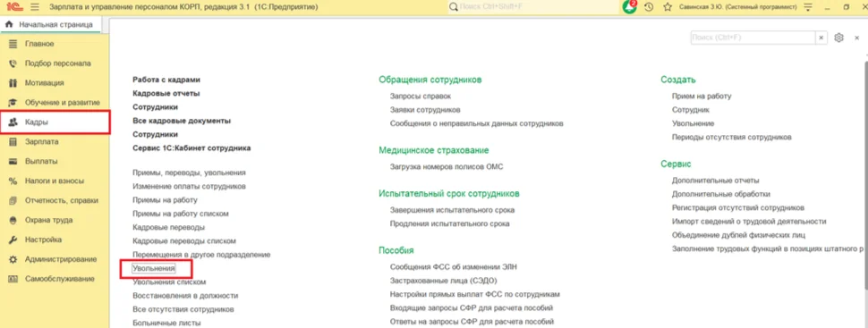Open Больничные листы

click(166, 323)
